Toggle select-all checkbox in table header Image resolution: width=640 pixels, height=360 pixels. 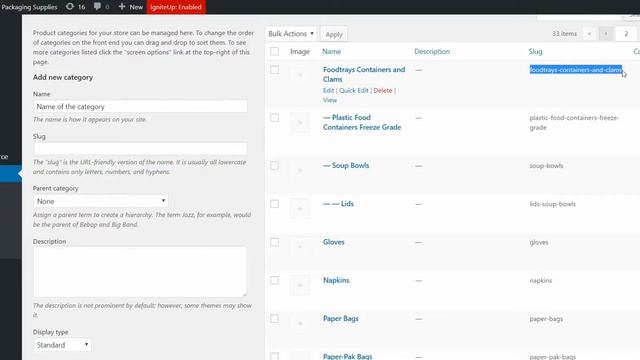(274, 51)
